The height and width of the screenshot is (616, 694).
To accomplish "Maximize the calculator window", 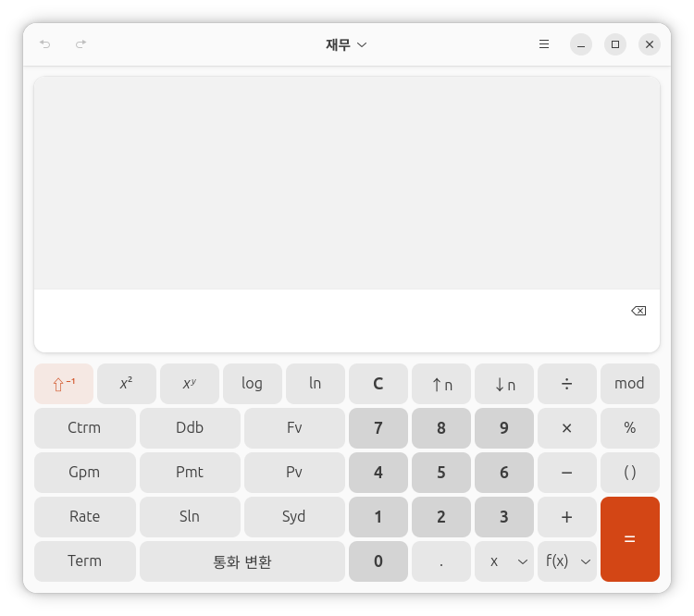I will (x=615, y=44).
